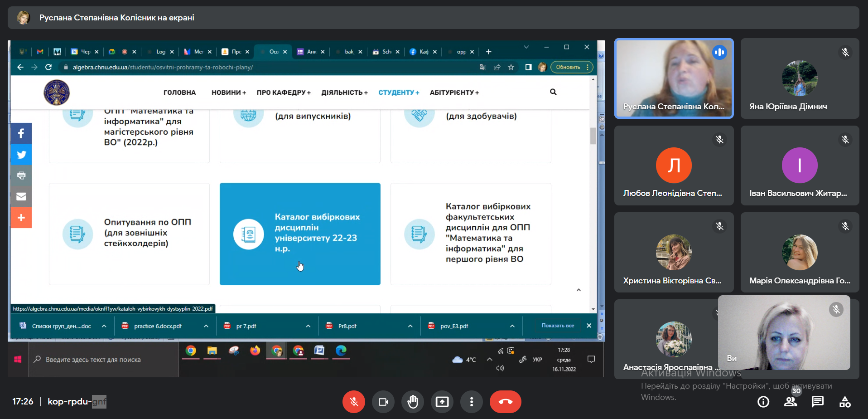Click Windows taskbar search box
Screen dimensions: 868x419
point(104,360)
